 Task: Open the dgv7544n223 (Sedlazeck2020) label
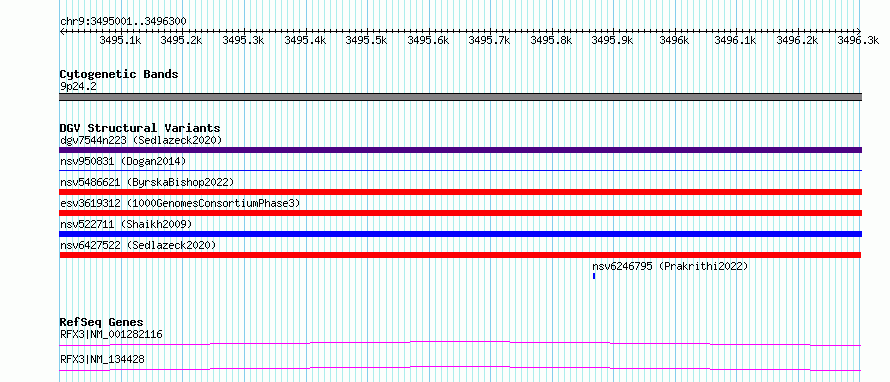(141, 140)
